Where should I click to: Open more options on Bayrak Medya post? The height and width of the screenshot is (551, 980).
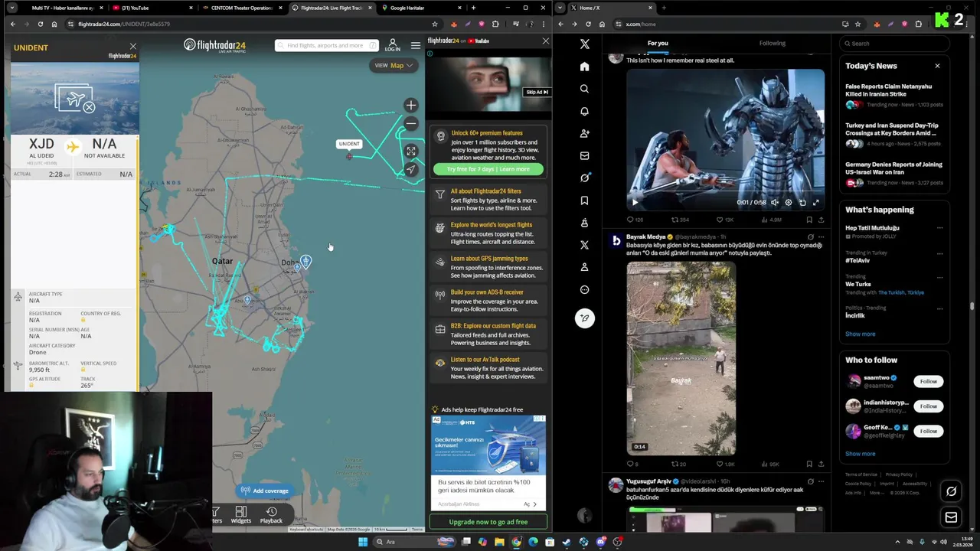[821, 237]
